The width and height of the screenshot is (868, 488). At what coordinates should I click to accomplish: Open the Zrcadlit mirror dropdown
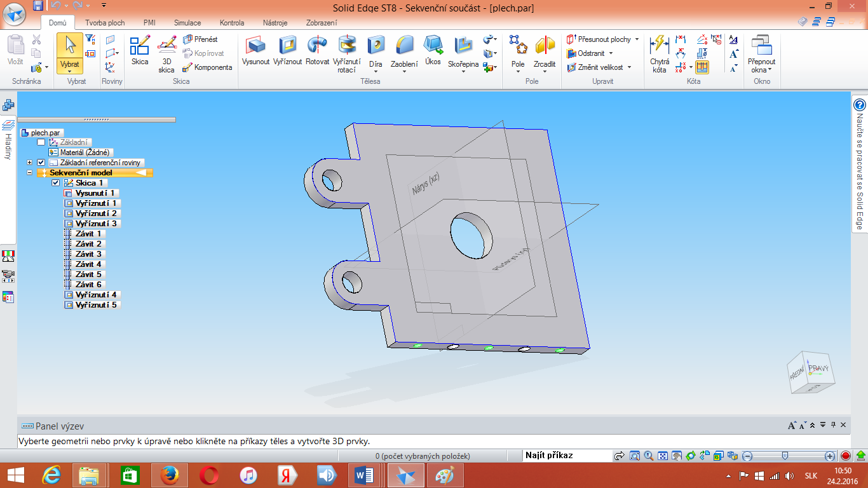point(545,71)
